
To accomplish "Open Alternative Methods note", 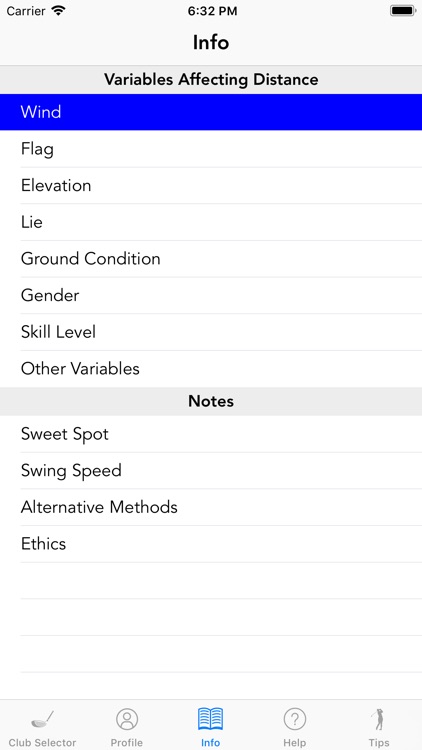I will tap(211, 507).
